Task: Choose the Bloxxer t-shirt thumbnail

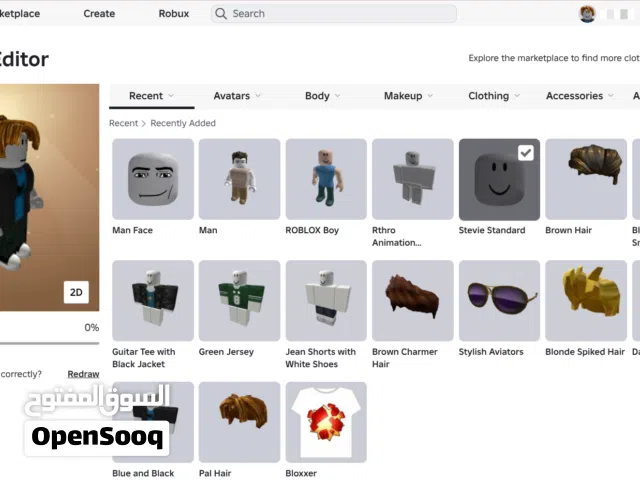Action: tap(326, 422)
